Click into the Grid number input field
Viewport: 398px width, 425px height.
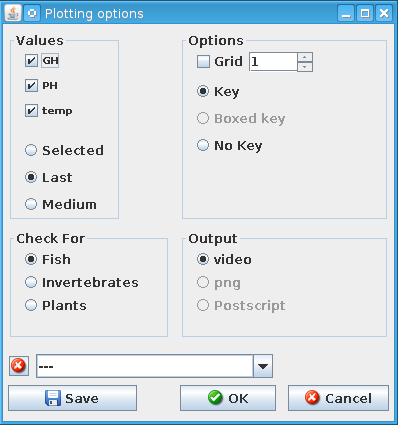[273, 62]
